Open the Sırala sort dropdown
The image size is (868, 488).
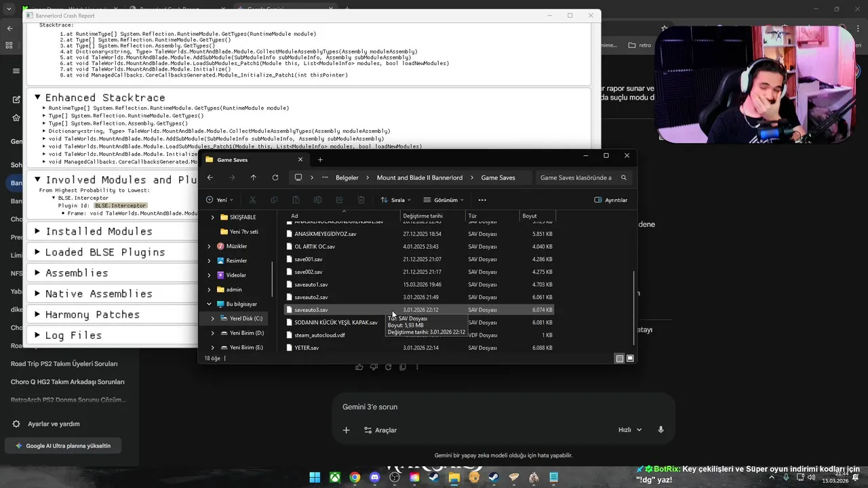click(395, 200)
